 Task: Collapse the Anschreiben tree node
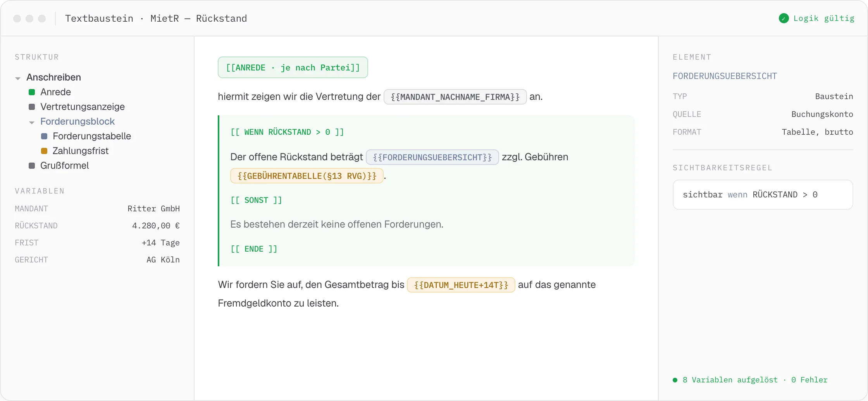pos(18,78)
